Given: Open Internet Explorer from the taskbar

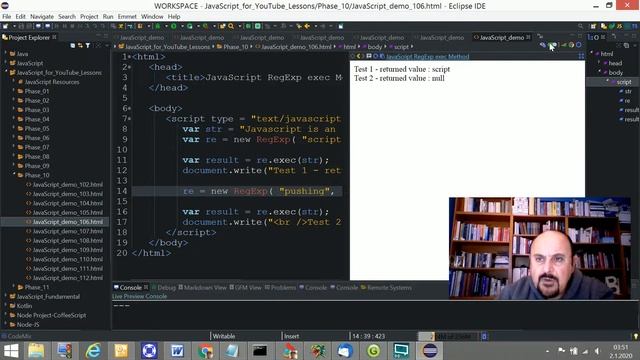Looking at the screenshot, I should click(93, 351).
